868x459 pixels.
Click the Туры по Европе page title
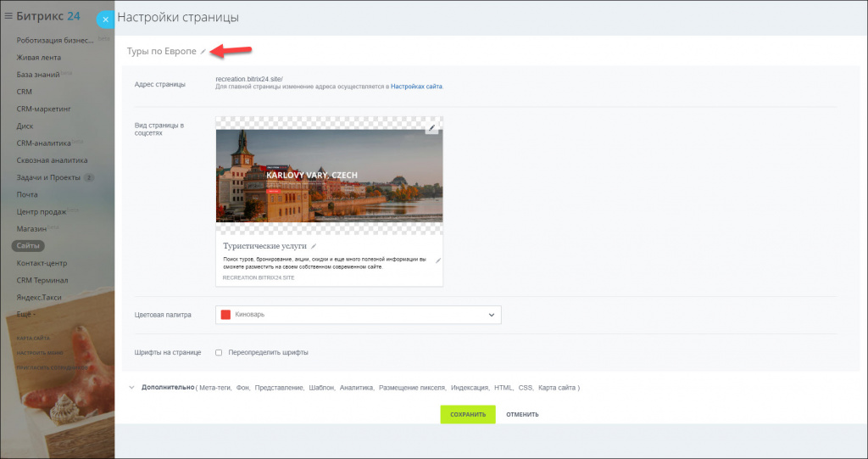(162, 52)
